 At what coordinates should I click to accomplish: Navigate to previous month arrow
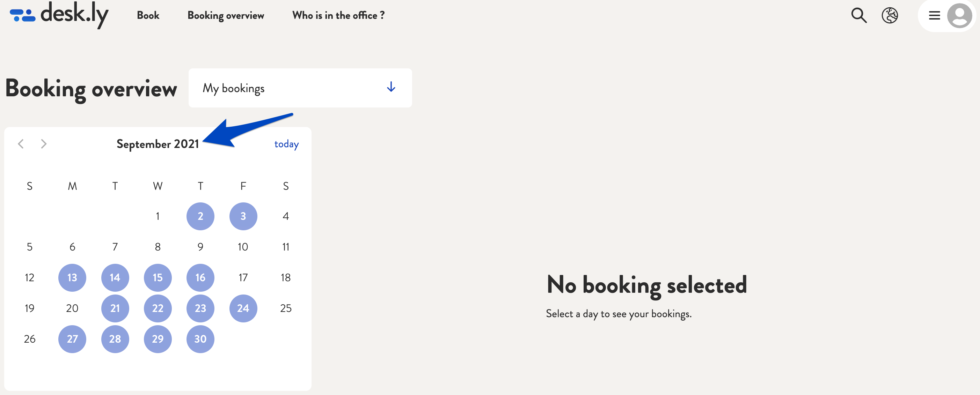point(21,143)
